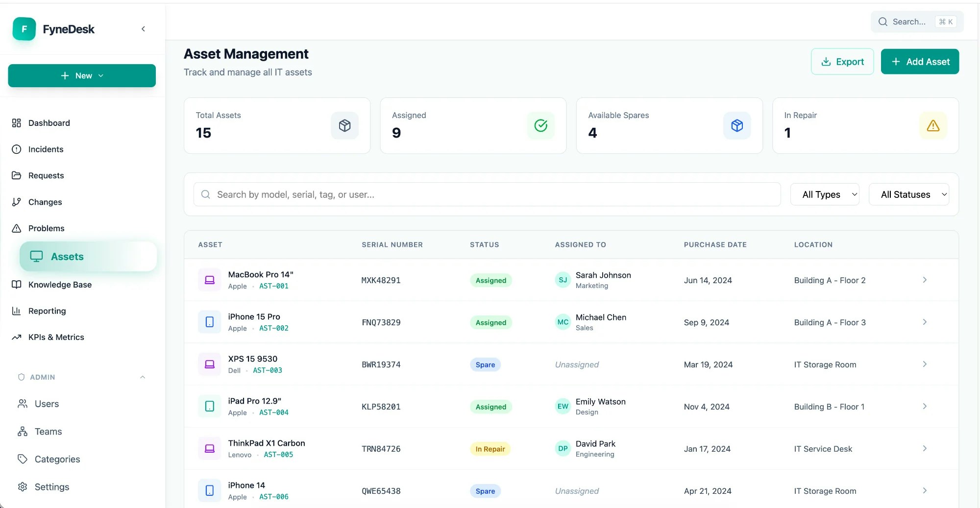
Task: Open the Dashboard
Action: coord(49,123)
